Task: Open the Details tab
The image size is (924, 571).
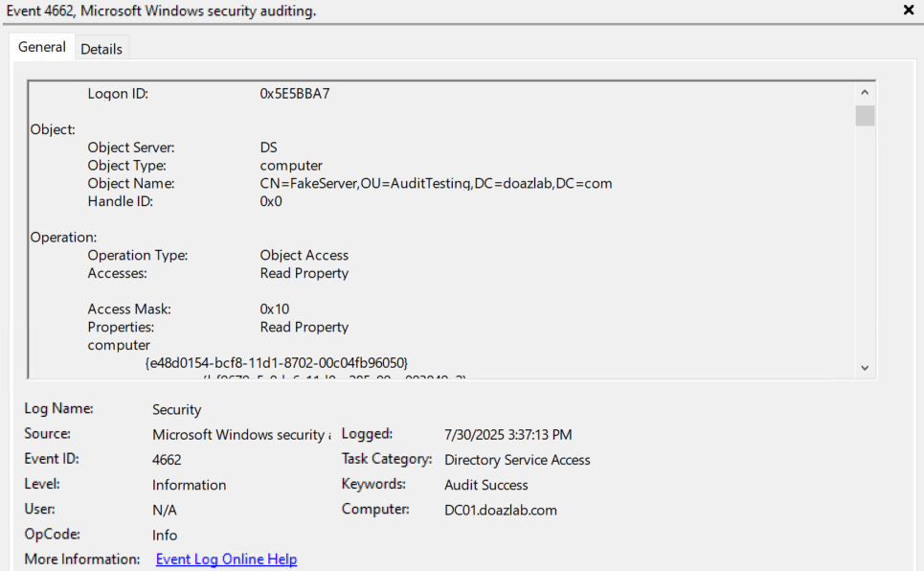Action: (x=101, y=49)
